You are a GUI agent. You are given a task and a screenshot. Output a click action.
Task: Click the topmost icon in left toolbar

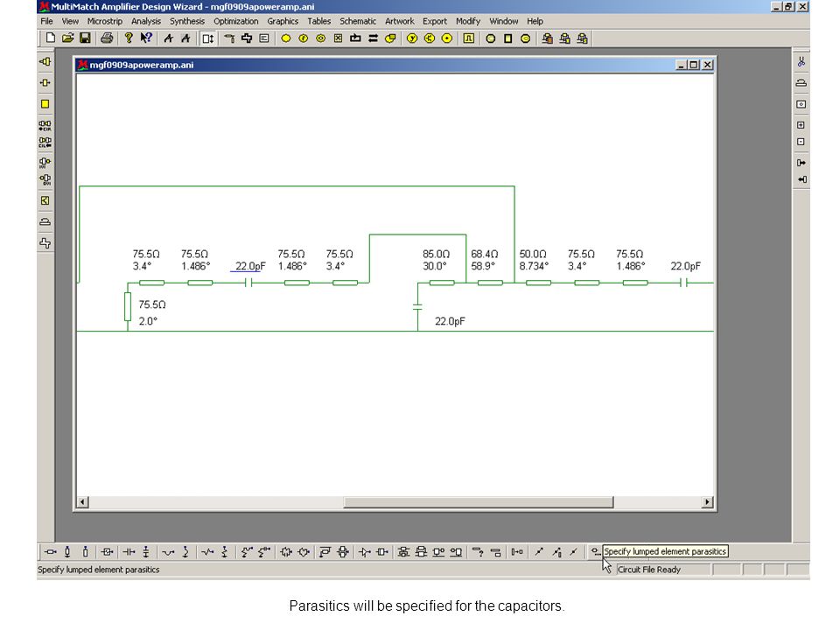[x=45, y=61]
